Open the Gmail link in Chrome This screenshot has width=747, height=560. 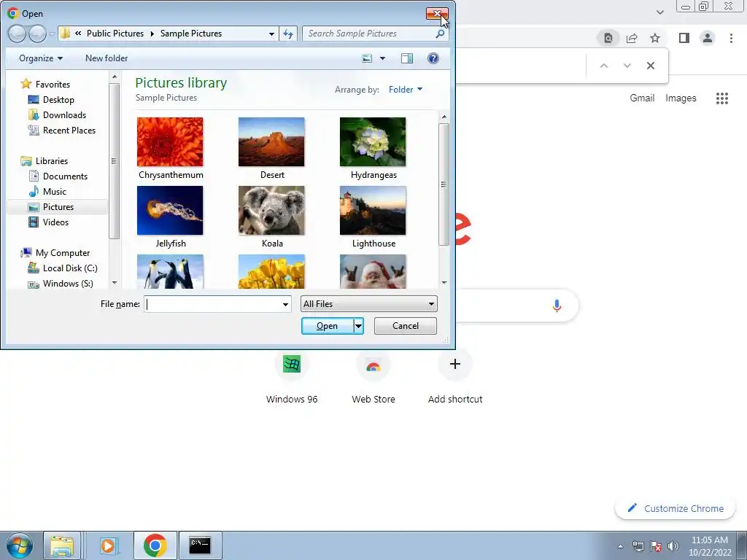coord(642,98)
